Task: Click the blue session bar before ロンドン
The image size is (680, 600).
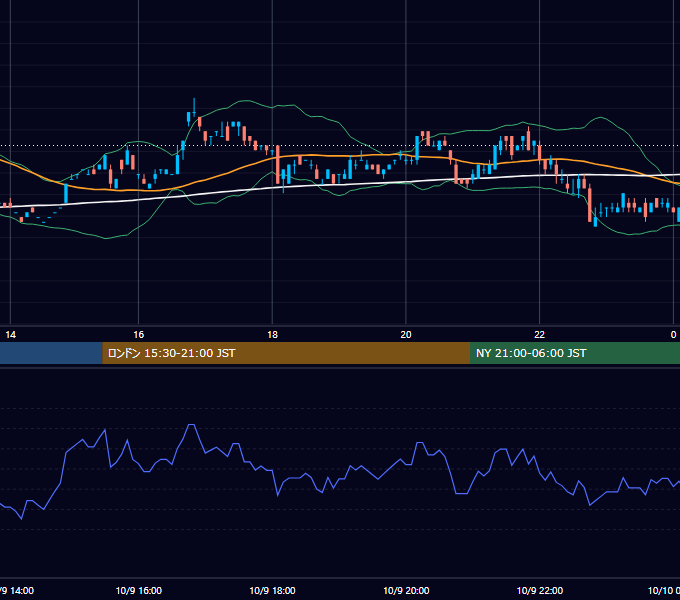Action: click(x=51, y=353)
